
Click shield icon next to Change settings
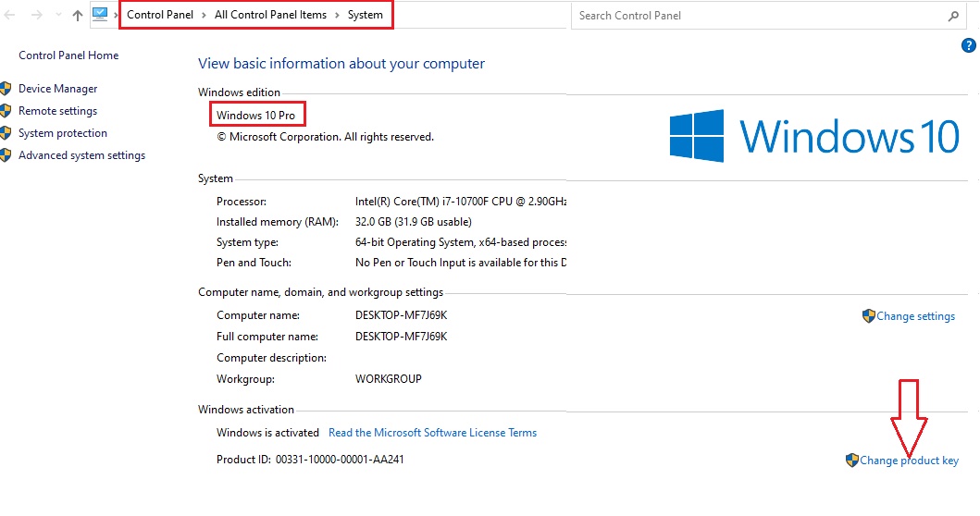[869, 315]
